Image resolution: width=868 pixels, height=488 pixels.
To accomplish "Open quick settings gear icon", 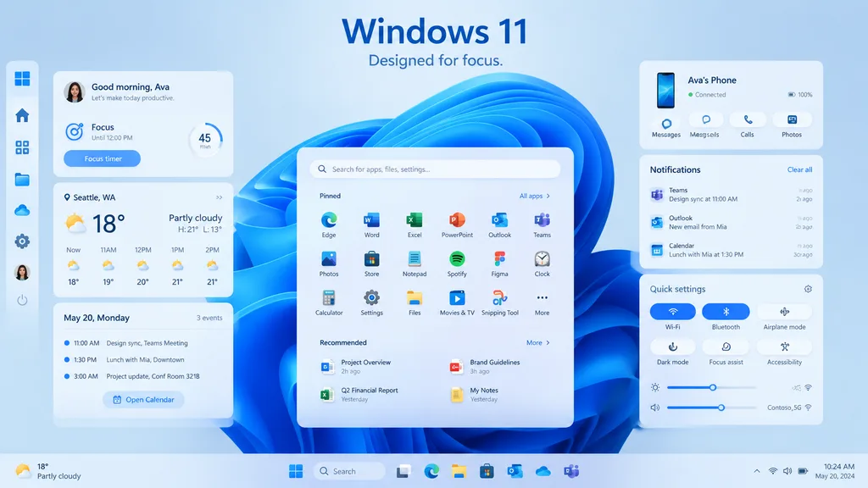I will 808,289.
